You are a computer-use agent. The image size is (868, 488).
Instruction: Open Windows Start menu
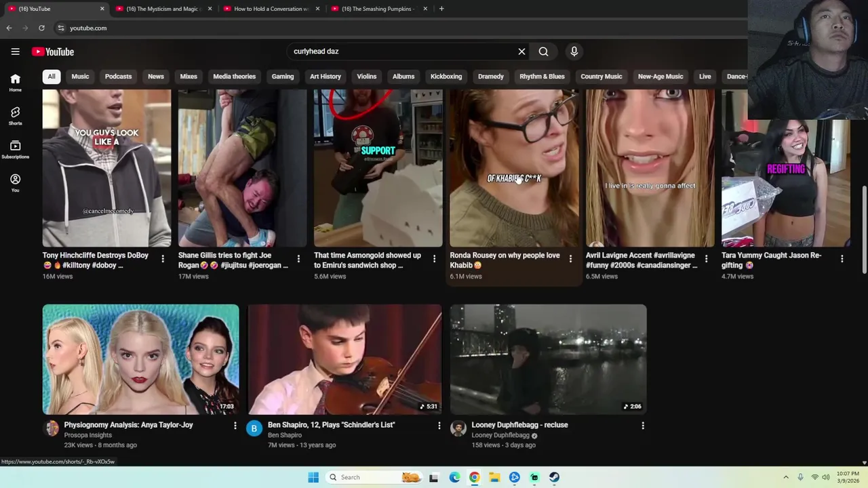tap(313, 477)
